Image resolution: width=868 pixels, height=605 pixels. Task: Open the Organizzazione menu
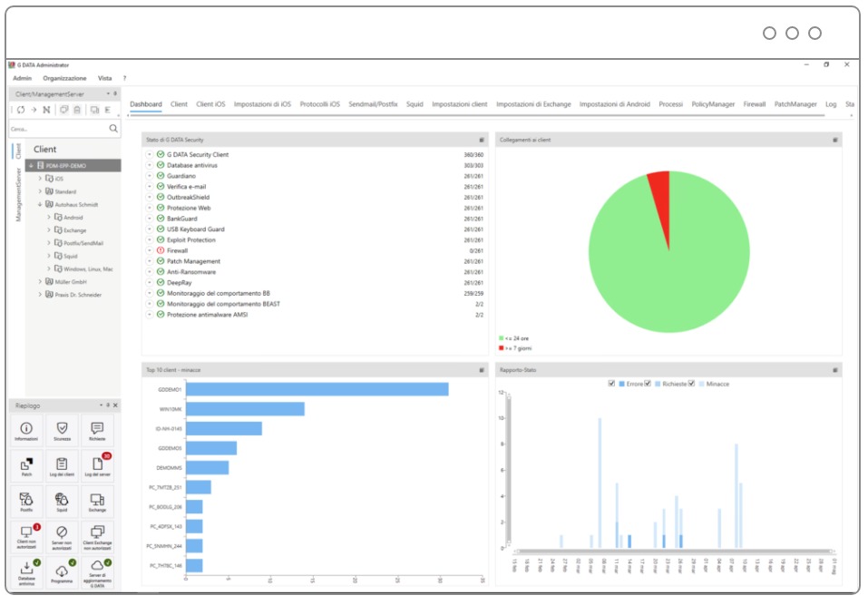click(x=64, y=78)
